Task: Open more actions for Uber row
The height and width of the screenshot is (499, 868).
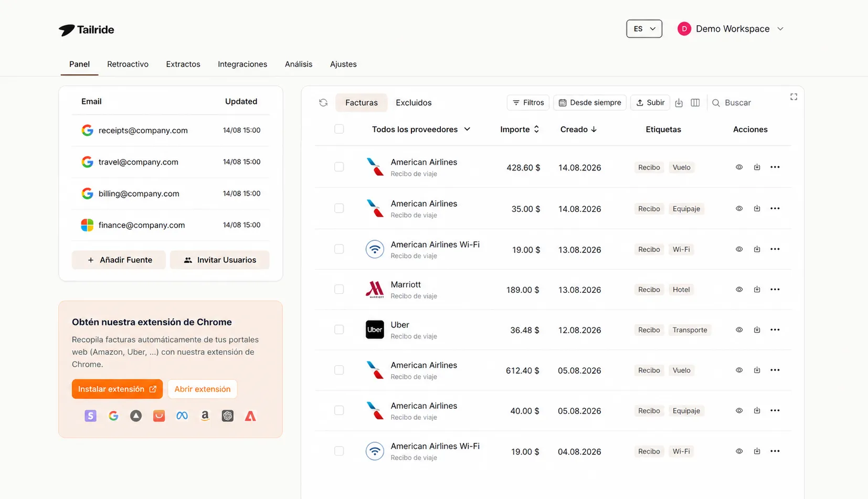Action: 775,330
